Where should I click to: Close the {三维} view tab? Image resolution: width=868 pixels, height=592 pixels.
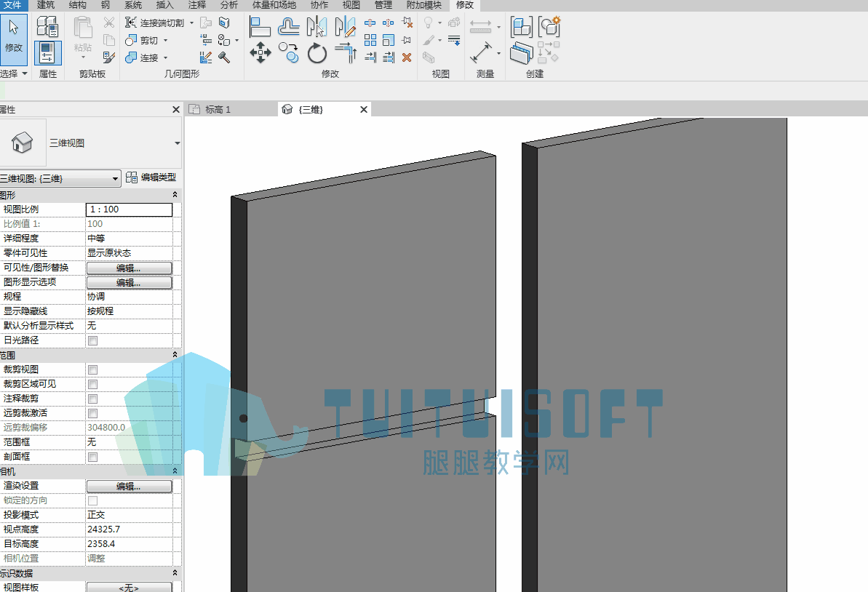click(x=364, y=110)
